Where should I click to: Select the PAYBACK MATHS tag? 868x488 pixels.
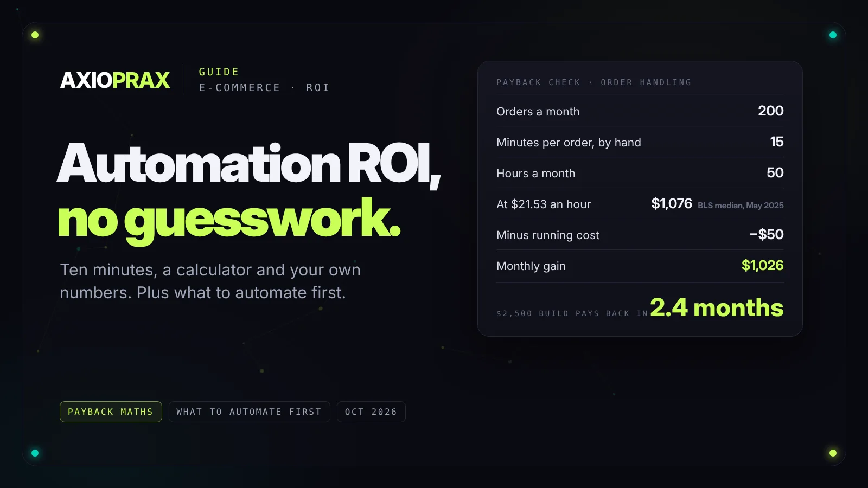click(111, 412)
